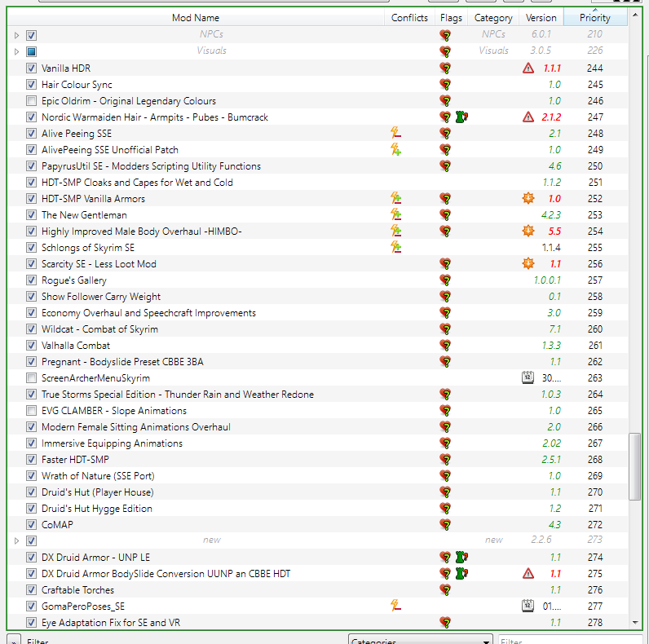Click the warning icon for Vanilla HDR version
Image resolution: width=649 pixels, height=644 pixels.
point(528,68)
